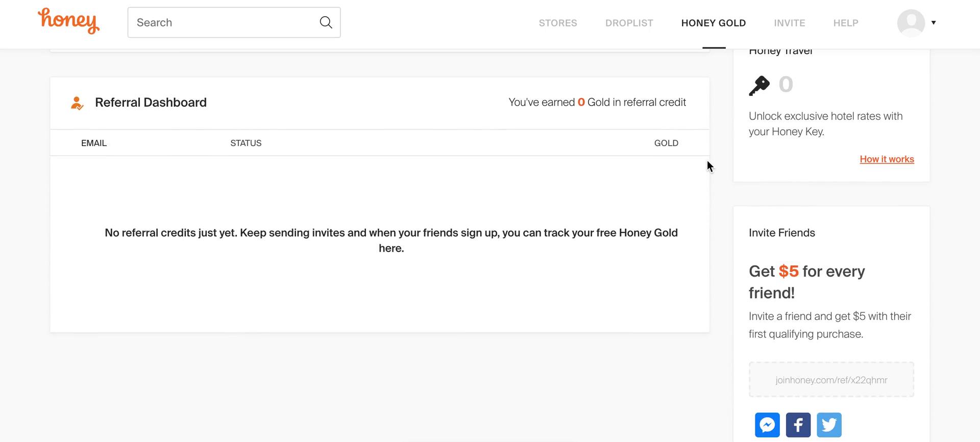Screen dimensions: 980x442
Task: Open the HELP menu item
Action: 846,23
